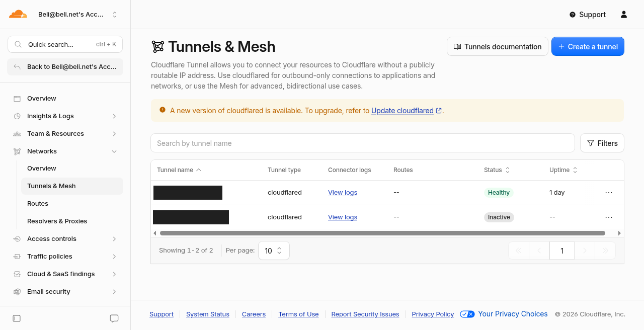
Task: Open Routes sidebar item
Action: [x=72, y=204]
